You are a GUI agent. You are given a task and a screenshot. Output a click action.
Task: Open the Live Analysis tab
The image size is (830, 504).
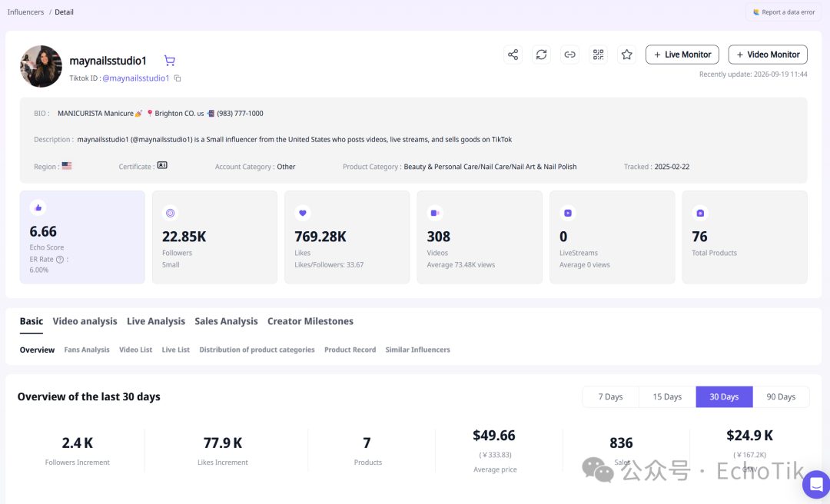(x=156, y=321)
